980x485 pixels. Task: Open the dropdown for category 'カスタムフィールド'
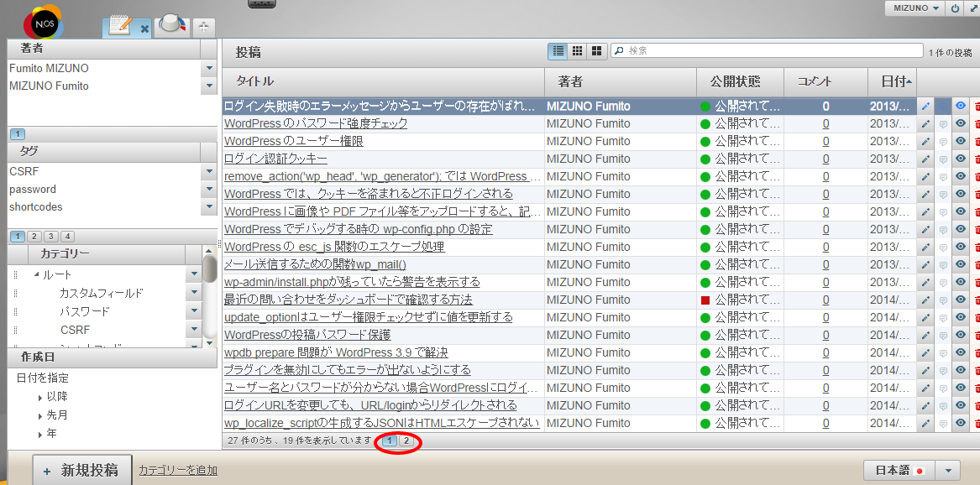tap(194, 293)
